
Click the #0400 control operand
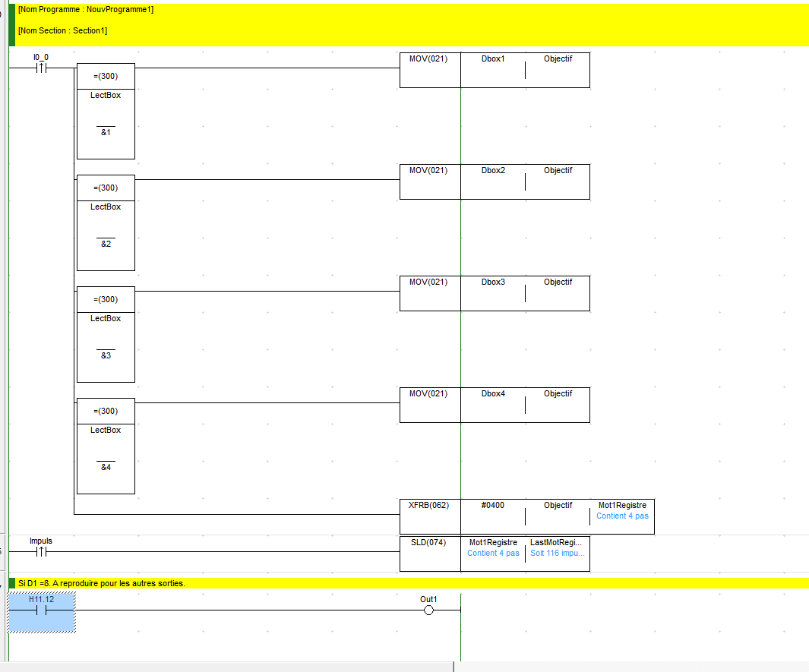pyautogui.click(x=493, y=506)
